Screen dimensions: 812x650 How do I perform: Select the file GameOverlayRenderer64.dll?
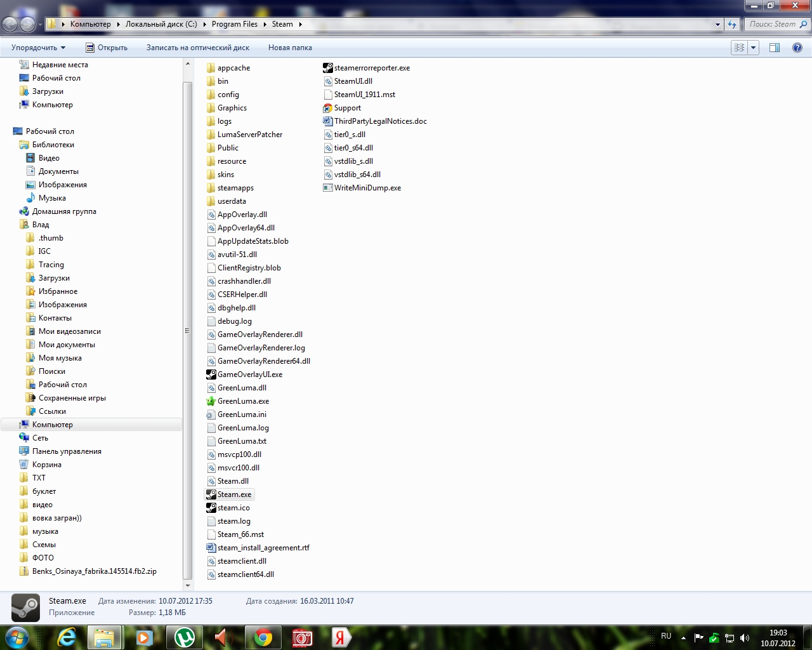click(258, 361)
